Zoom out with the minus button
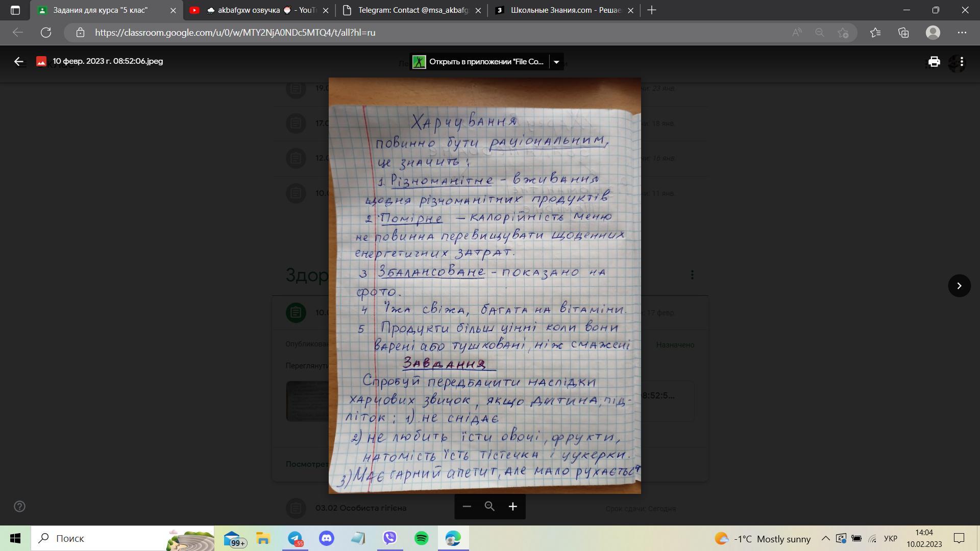Viewport: 980px width, 551px height. pos(467,507)
